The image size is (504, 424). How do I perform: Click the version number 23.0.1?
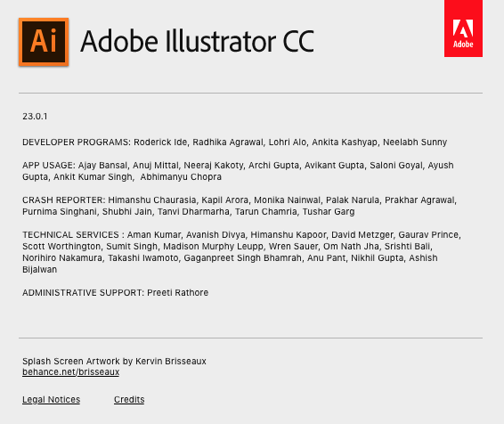[35, 117]
